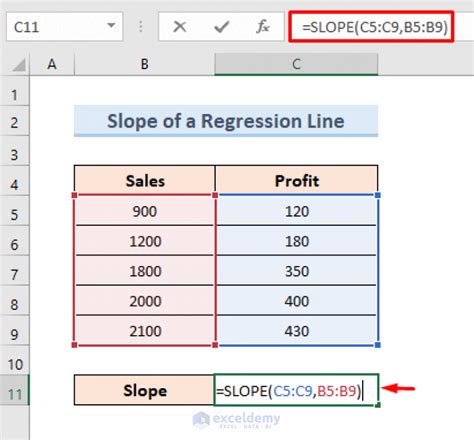Open Insert Function fx dialog
The width and height of the screenshot is (474, 440).
tap(263, 27)
